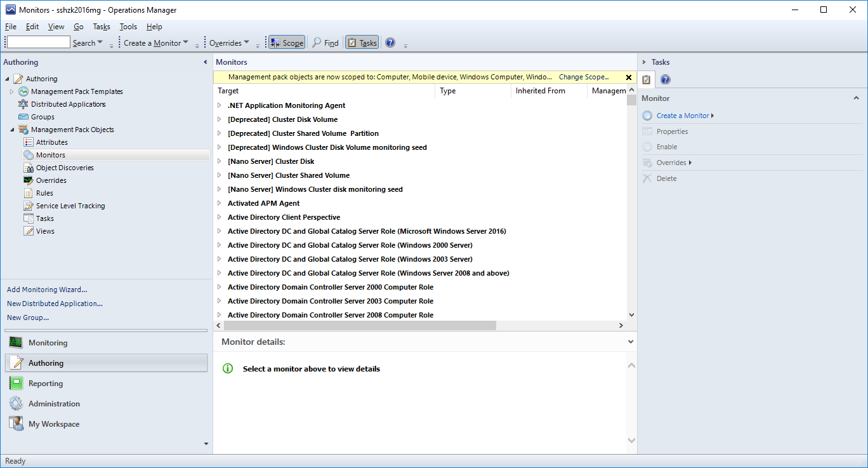Click the Authoring root node icon
Screen dimensions: 868x468
tap(18, 79)
